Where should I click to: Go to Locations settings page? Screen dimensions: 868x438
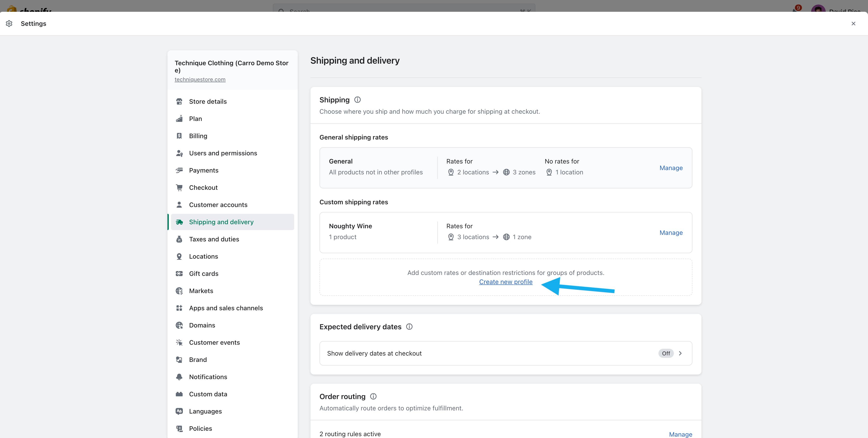click(x=203, y=256)
